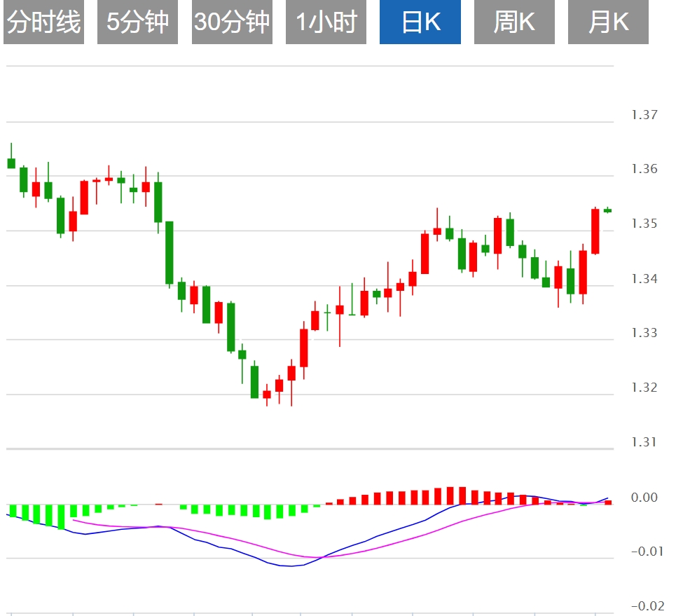The image size is (683, 616).
Task: Click the -0.02 MACD axis label
Action: click(x=646, y=606)
